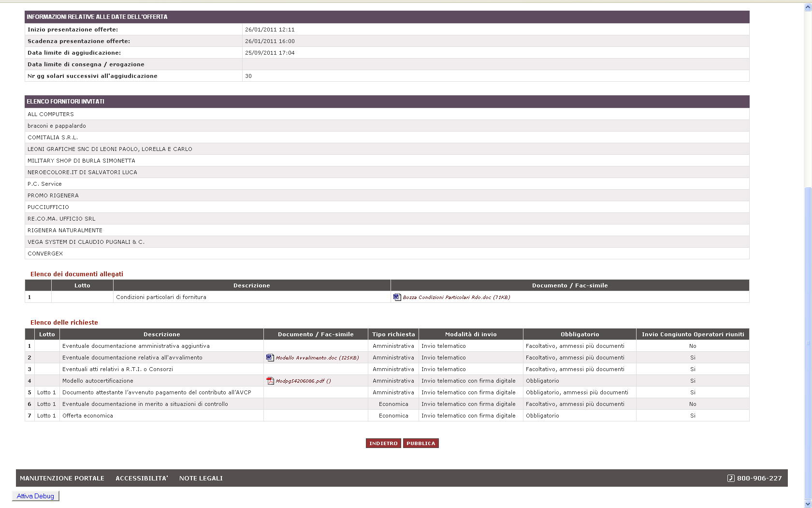Click Scadenza presentazione offerte label

coord(79,41)
